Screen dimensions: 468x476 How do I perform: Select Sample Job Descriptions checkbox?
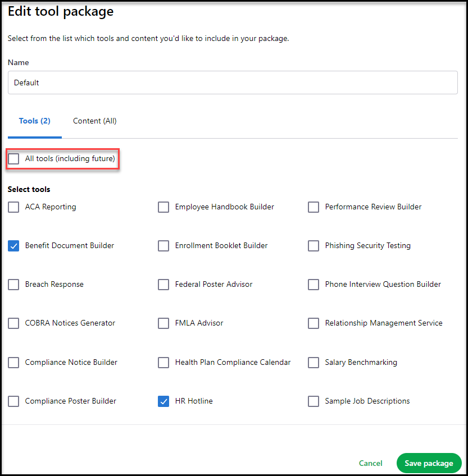click(x=313, y=401)
